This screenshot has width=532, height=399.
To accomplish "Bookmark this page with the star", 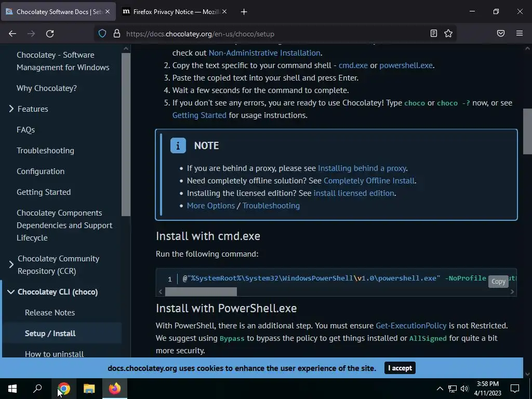I will (x=448, y=33).
